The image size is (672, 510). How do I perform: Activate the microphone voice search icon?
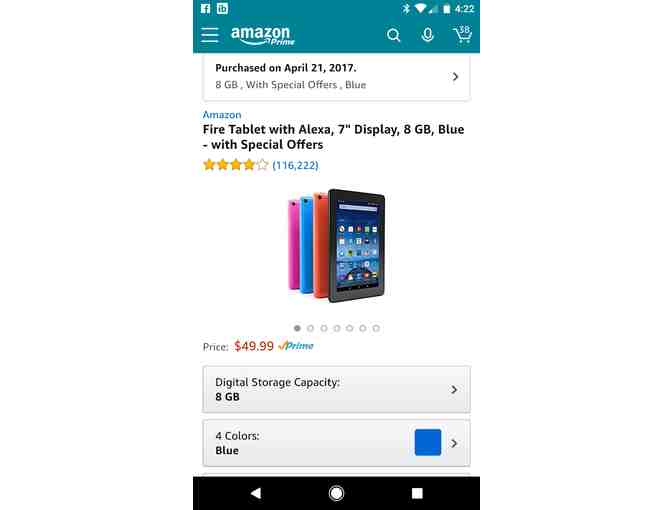(x=427, y=35)
